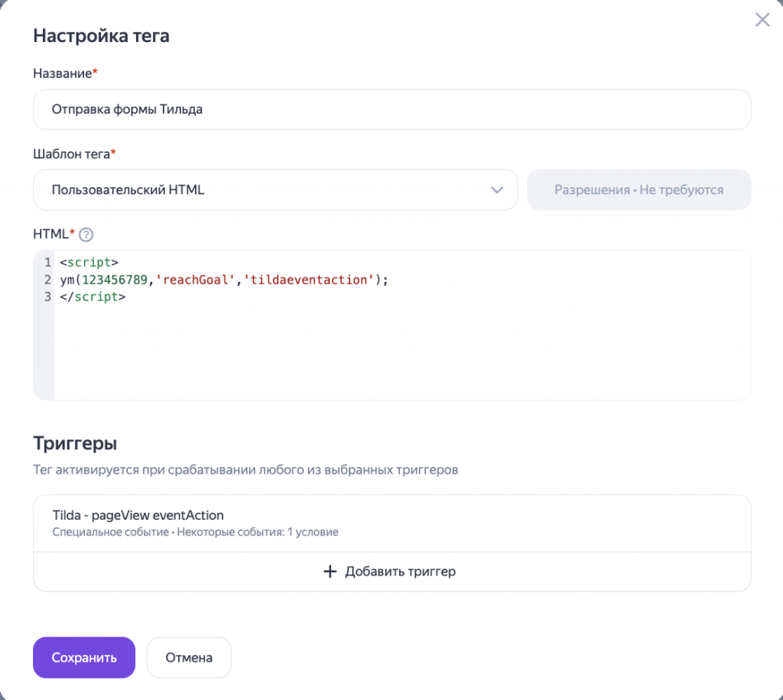
Task: Click the ym reachGoal code line
Action: 224,280
